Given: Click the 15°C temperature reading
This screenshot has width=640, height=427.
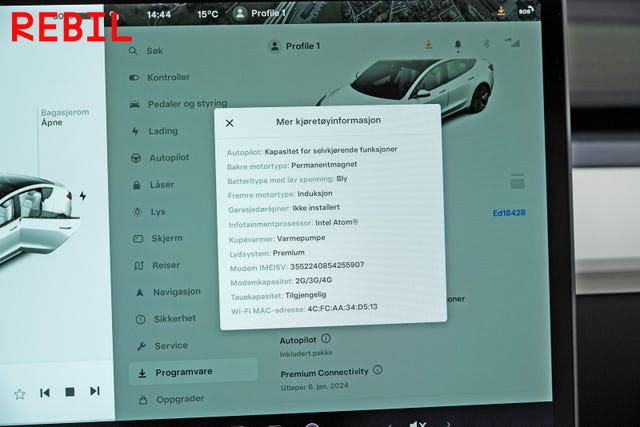Looking at the screenshot, I should (x=207, y=14).
